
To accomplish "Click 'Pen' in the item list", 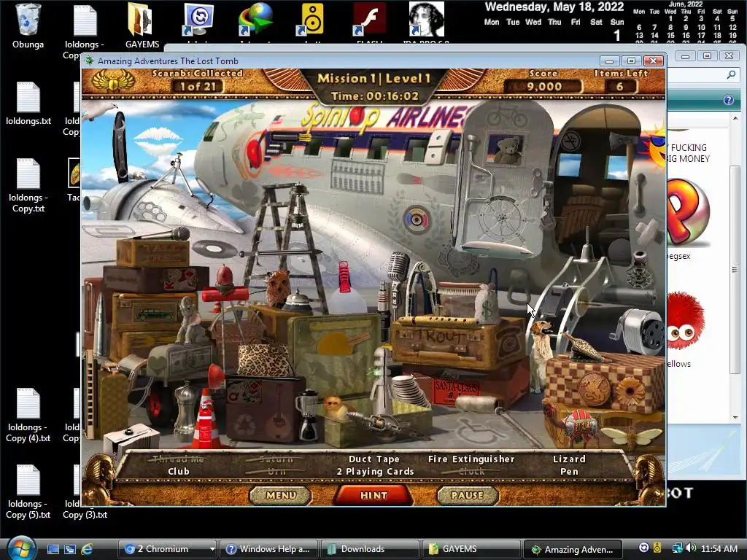I will (x=569, y=472).
